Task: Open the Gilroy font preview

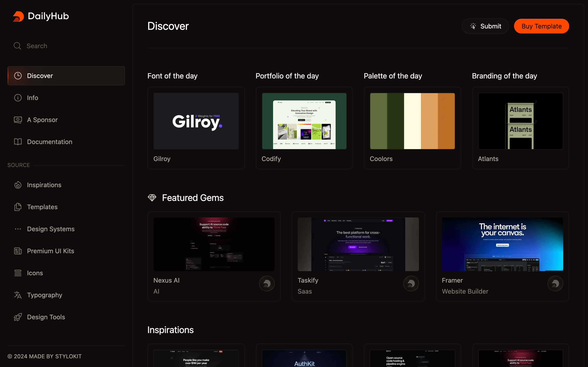Action: coord(196,121)
